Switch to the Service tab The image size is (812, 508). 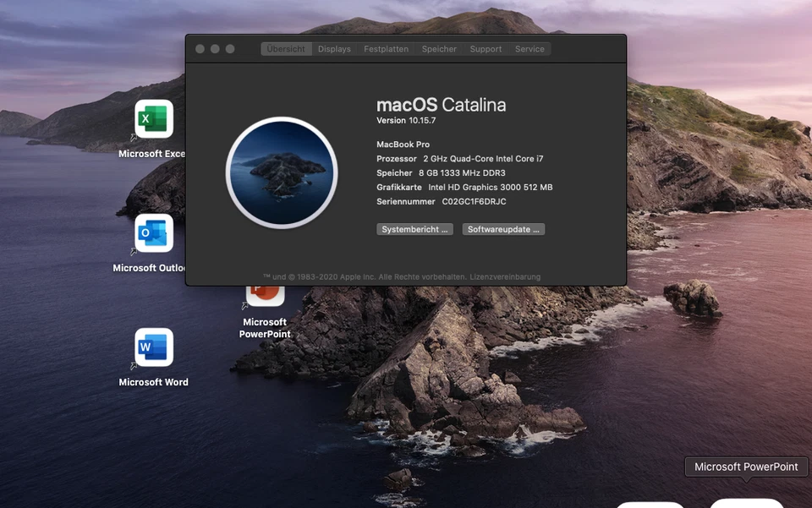tap(529, 49)
